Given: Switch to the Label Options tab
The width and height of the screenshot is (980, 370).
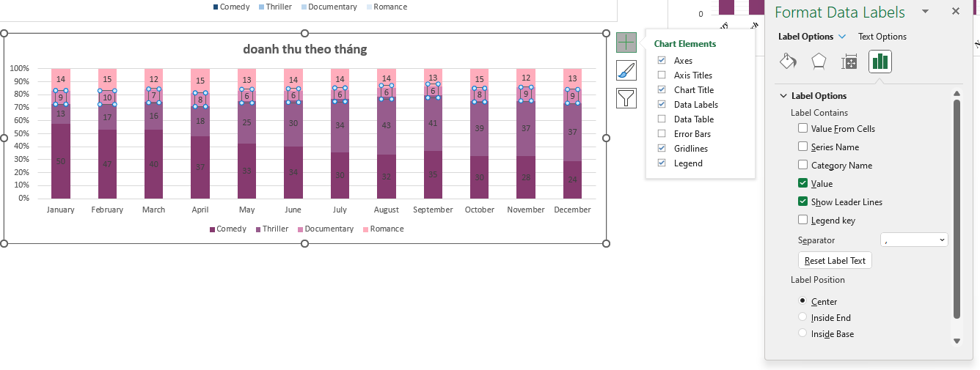Looking at the screenshot, I should point(805,37).
